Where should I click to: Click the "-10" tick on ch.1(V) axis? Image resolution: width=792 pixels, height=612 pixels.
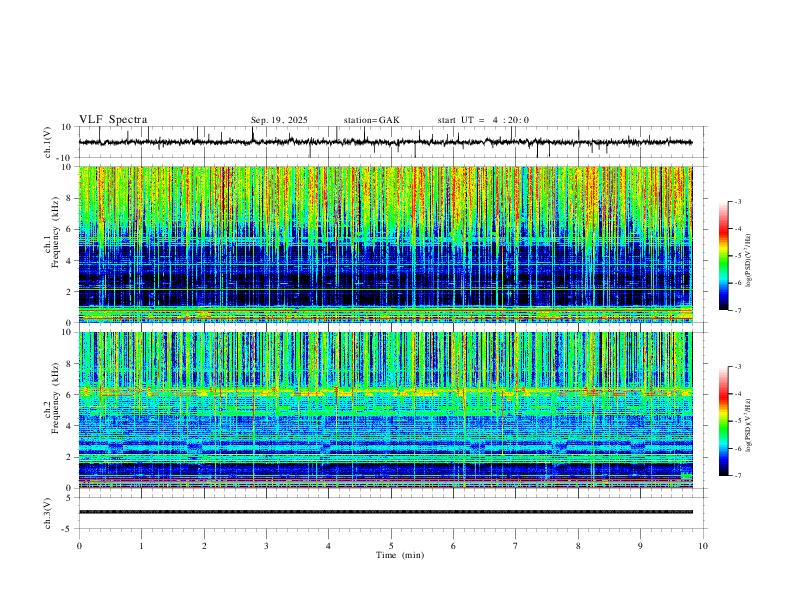[x=65, y=158]
